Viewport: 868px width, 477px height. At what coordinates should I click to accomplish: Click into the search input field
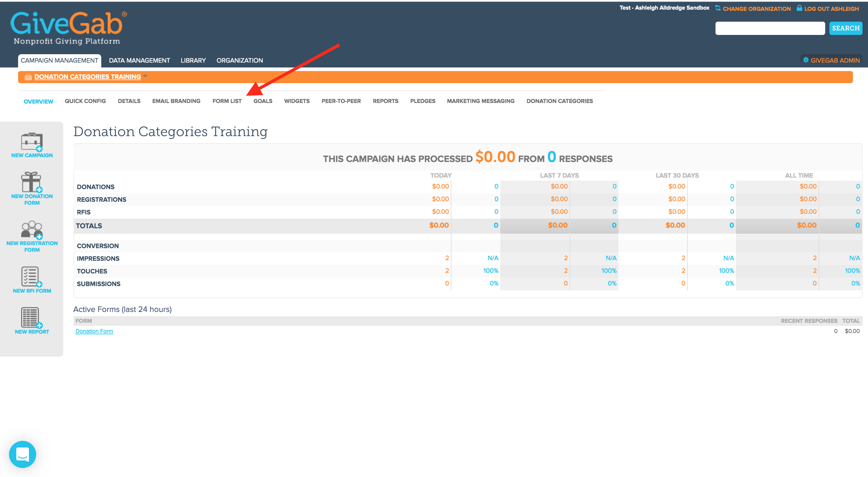(770, 28)
